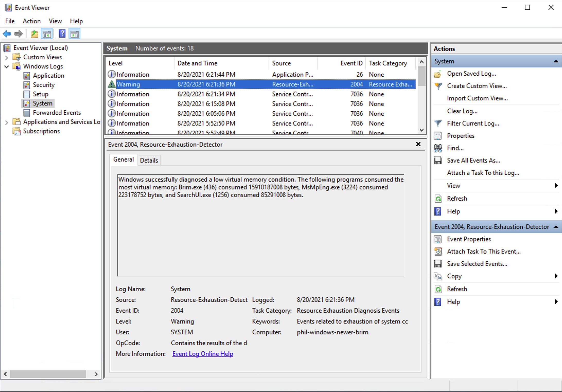Click the Create Custom View icon
Image resolution: width=562 pixels, height=392 pixels.
click(x=438, y=86)
